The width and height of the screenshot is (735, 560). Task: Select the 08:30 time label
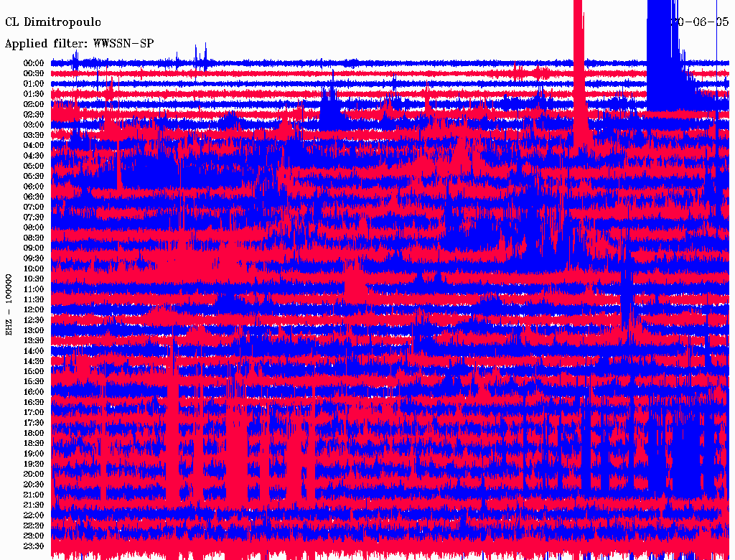coord(34,238)
